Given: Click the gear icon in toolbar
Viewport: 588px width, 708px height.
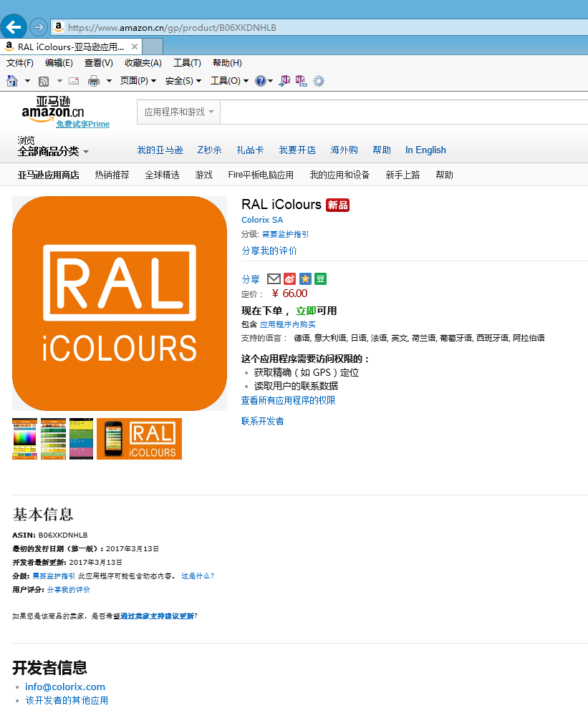Looking at the screenshot, I should [x=319, y=81].
